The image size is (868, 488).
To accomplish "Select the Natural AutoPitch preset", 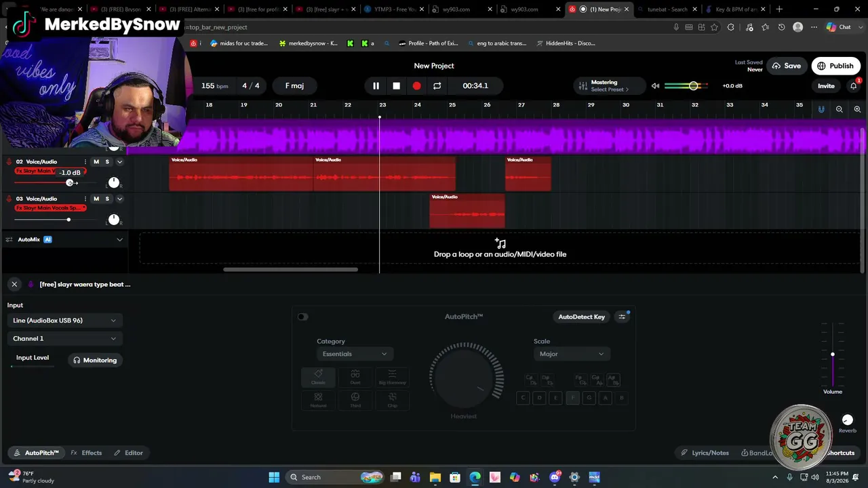I will pyautogui.click(x=318, y=400).
